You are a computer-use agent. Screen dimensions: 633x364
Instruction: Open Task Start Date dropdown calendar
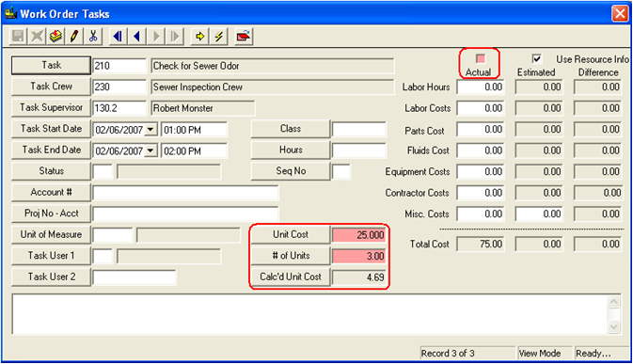point(150,130)
